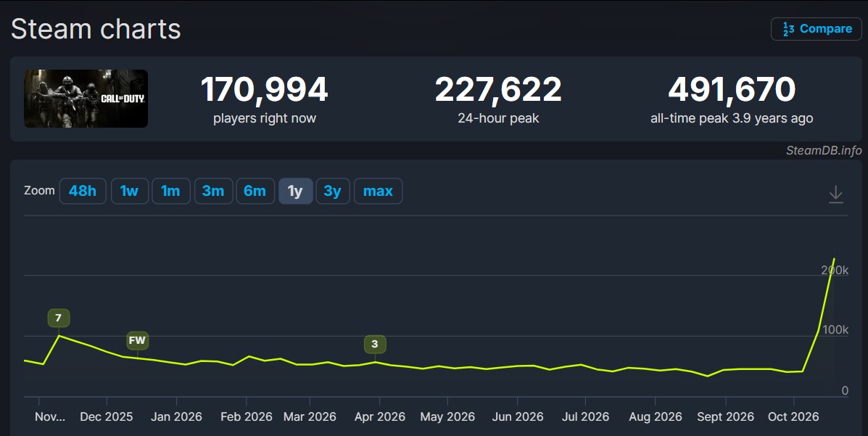This screenshot has width=868, height=436.
Task: Click the "players right now" caption
Action: 265,118
